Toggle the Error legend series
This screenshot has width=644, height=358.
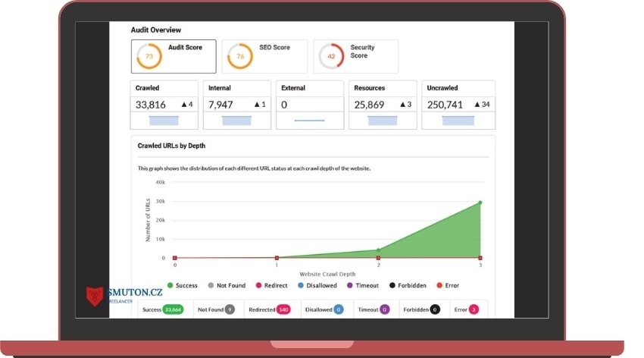pos(448,285)
